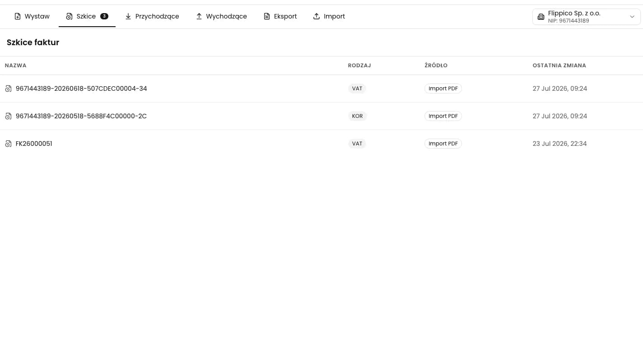
Task: Click the Szkice draft icon in tab bar
Action: [x=69, y=16]
